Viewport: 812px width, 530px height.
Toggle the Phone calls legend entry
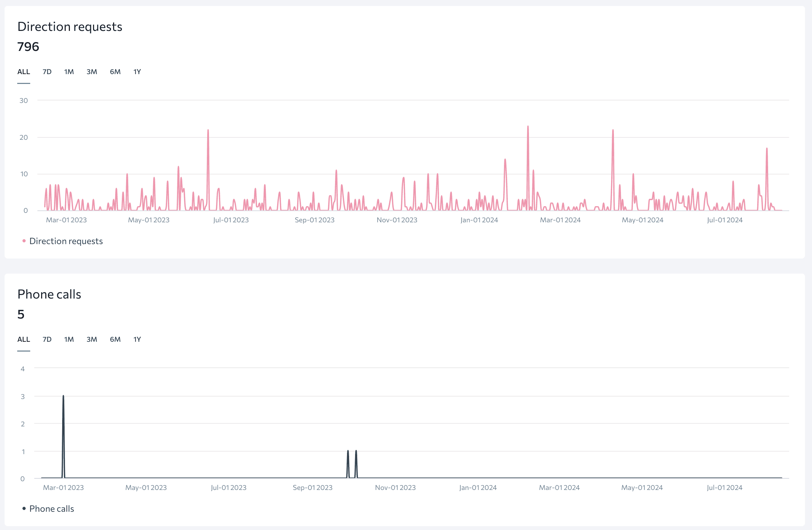pos(48,509)
